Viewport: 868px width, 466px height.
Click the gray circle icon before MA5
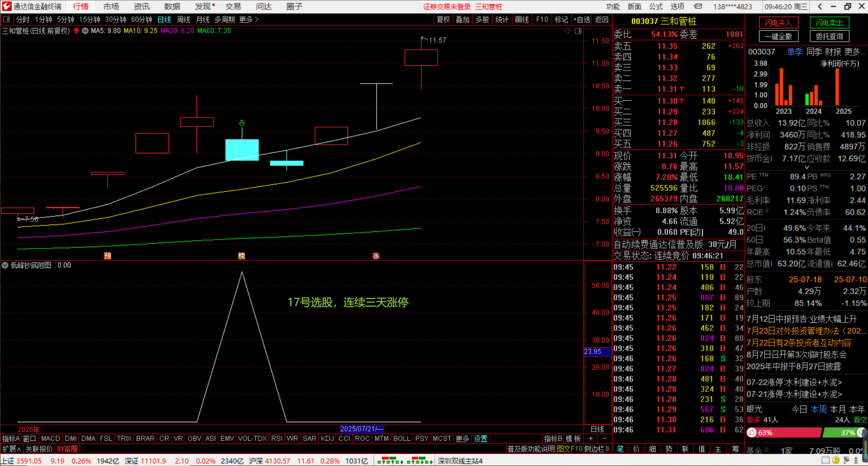click(85, 31)
